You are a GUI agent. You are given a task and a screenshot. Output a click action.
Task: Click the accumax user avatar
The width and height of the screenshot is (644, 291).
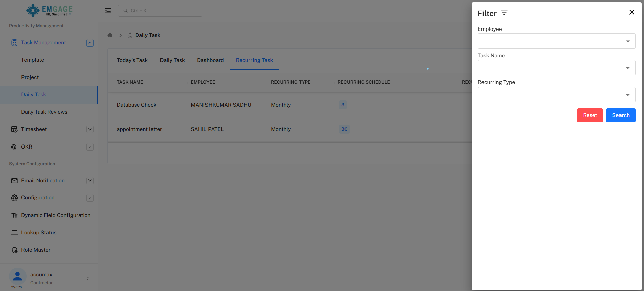17,277
